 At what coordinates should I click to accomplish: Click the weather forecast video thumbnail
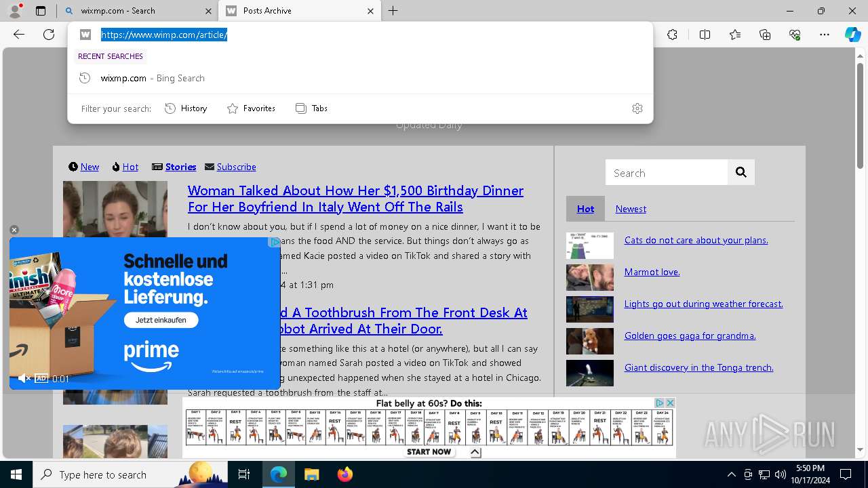tap(590, 310)
